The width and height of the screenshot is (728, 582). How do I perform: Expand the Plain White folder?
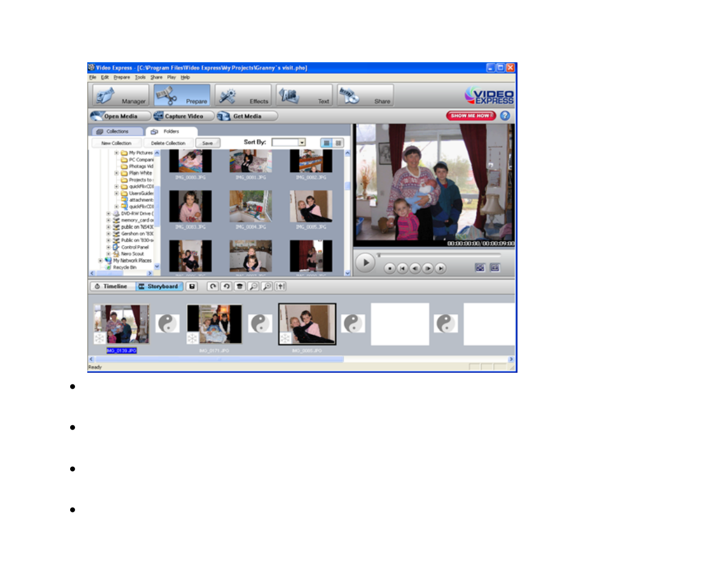coord(117,173)
